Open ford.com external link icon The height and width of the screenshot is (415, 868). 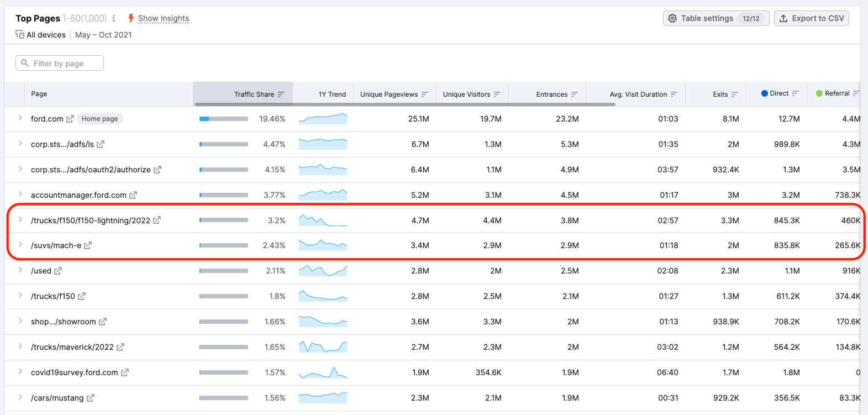[x=70, y=119]
